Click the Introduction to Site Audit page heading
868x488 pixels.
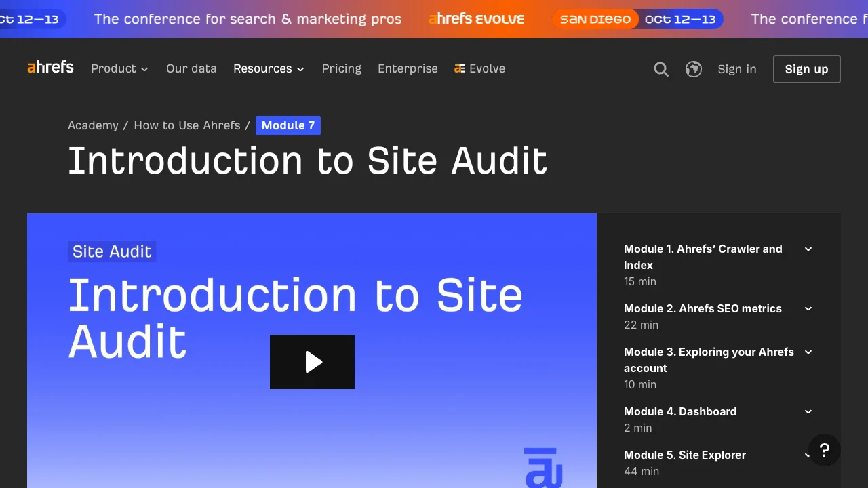(x=307, y=161)
